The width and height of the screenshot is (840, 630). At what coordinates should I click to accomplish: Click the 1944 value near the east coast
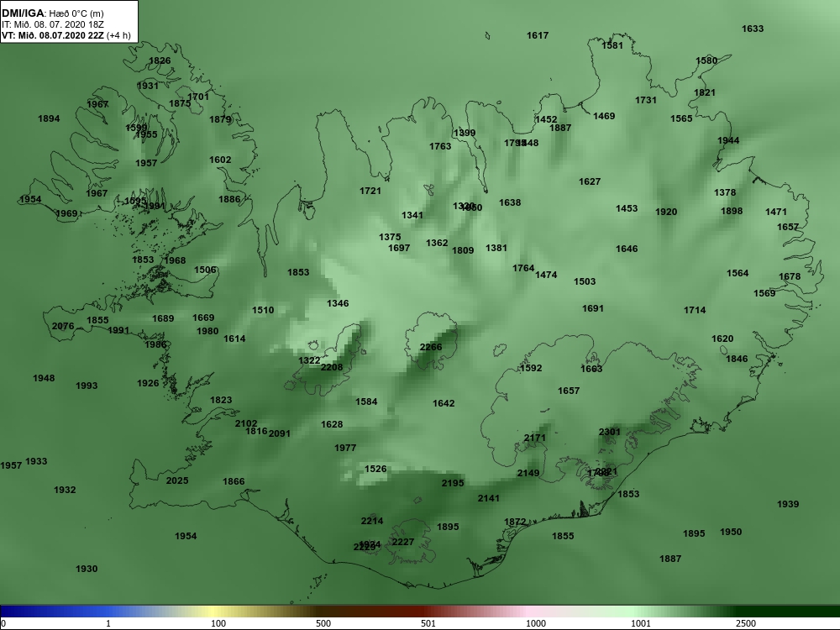728,141
